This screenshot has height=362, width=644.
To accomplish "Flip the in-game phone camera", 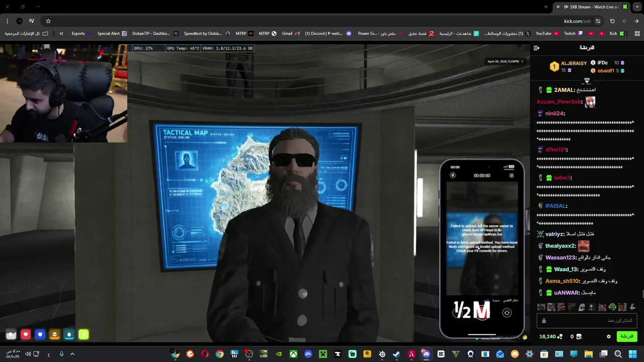I will point(507,313).
